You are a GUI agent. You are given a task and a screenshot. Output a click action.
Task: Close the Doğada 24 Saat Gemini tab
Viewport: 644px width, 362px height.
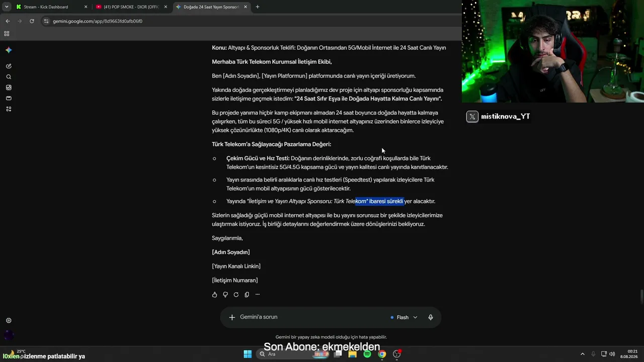click(x=245, y=7)
